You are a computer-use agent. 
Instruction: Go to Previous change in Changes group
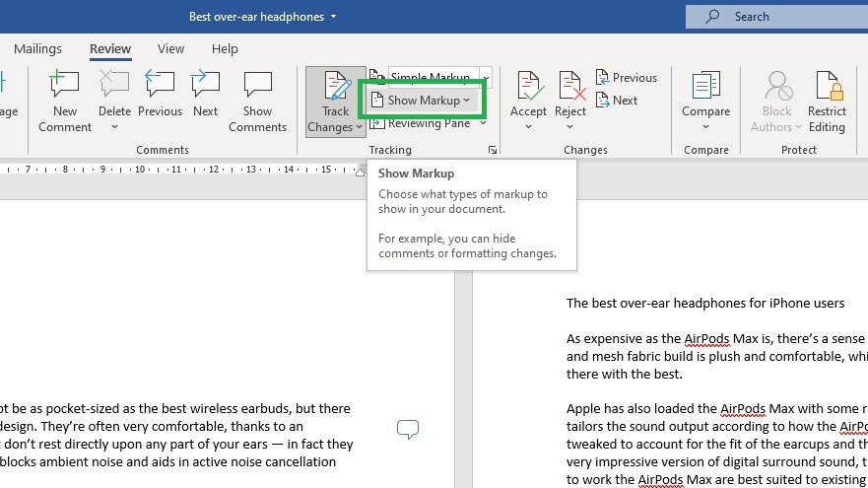(627, 78)
